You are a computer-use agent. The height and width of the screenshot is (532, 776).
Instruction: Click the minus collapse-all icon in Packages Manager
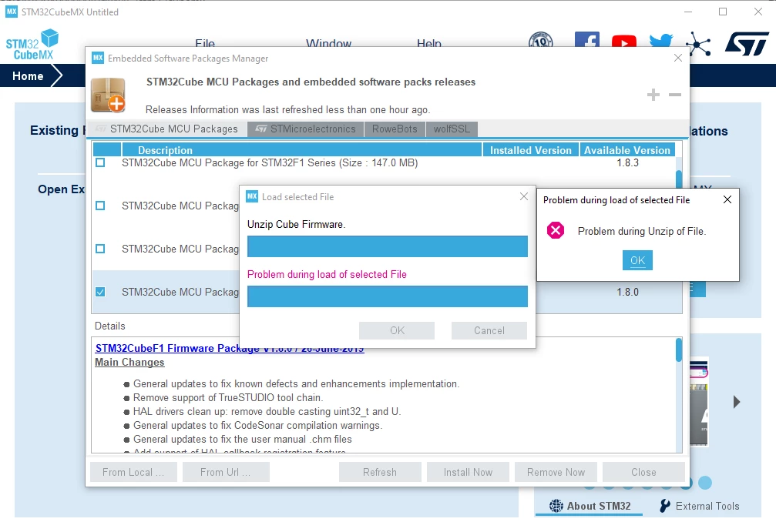[x=675, y=95]
